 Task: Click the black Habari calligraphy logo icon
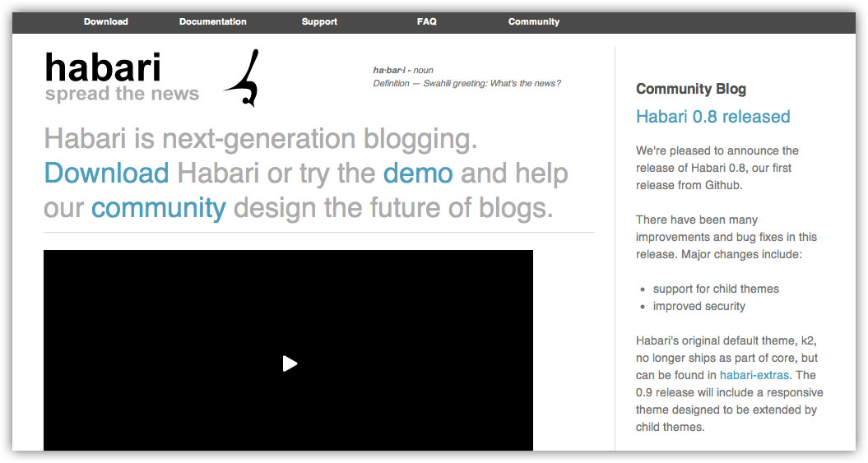click(242, 78)
